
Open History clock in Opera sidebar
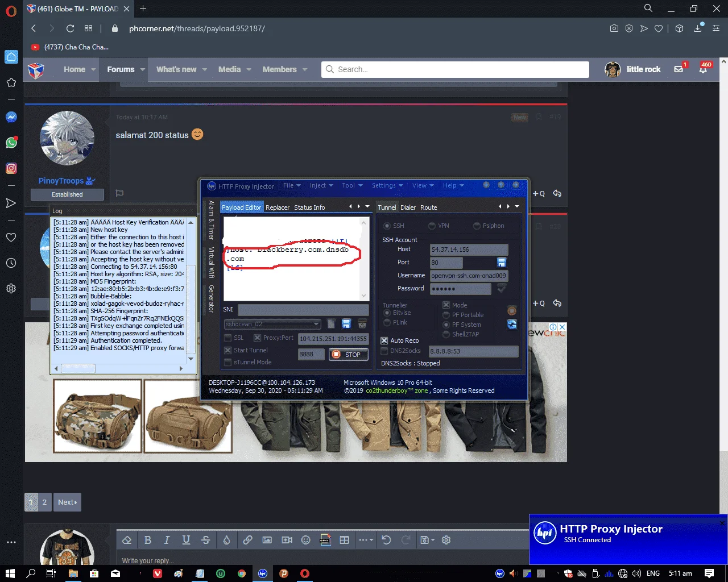[x=11, y=263]
